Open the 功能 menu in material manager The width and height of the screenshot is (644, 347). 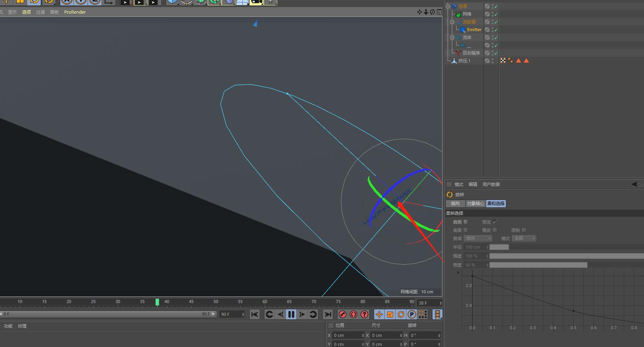(x=8, y=326)
